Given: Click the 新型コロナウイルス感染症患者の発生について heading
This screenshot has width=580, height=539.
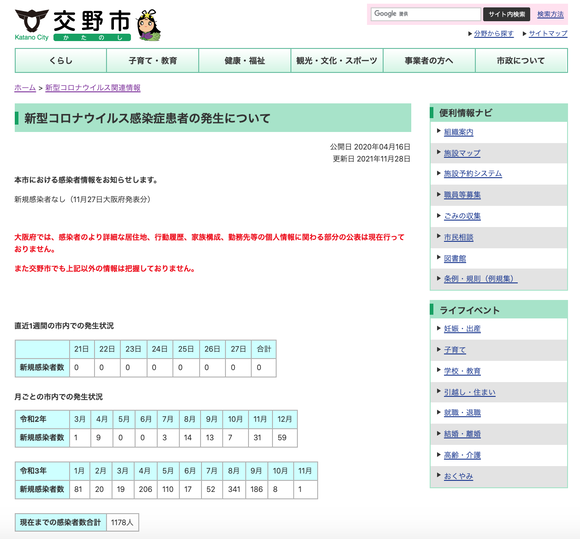Looking at the screenshot, I should click(147, 118).
